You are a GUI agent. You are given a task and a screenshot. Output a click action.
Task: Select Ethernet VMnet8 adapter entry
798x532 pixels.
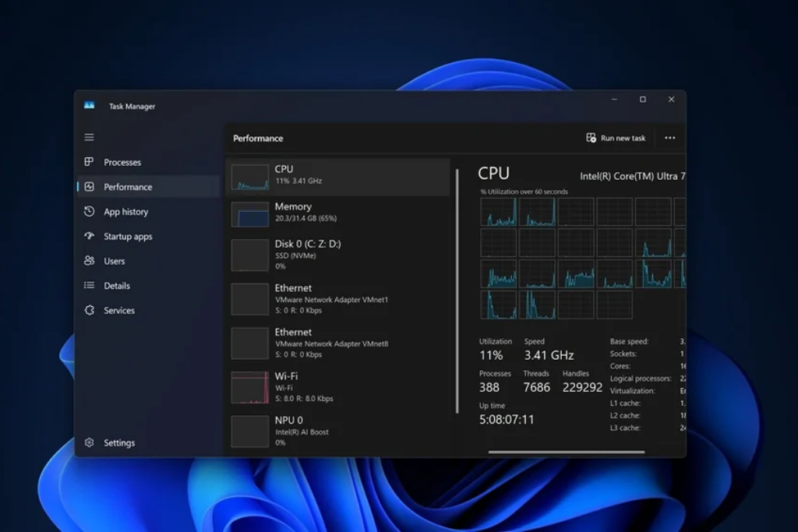[x=337, y=343]
